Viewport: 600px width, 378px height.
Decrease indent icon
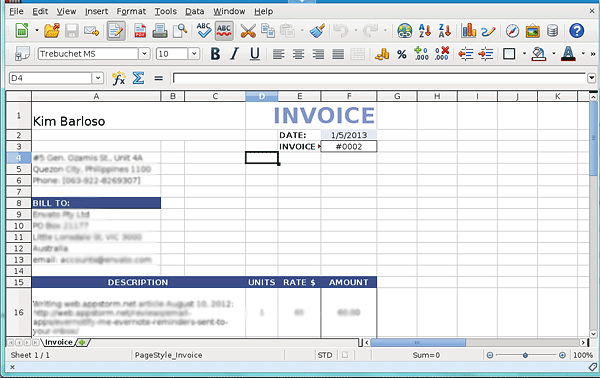coord(466,54)
